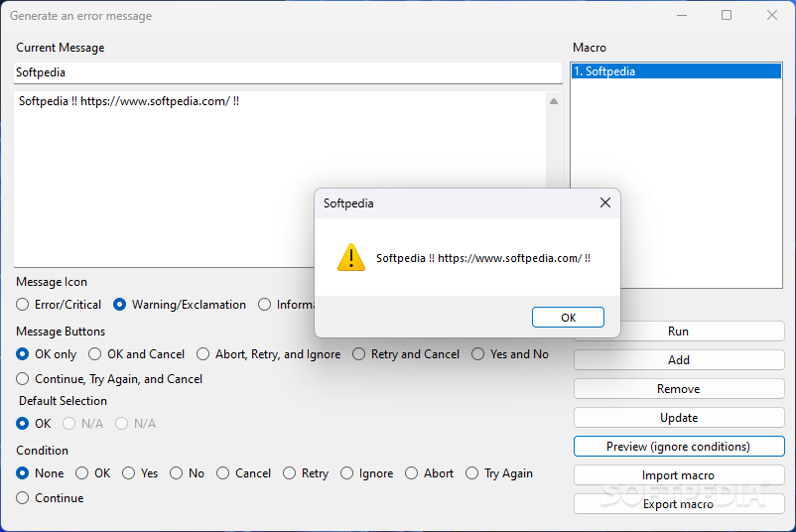This screenshot has height=532, width=796.
Task: Close the Generate an error message window
Action: click(771, 16)
